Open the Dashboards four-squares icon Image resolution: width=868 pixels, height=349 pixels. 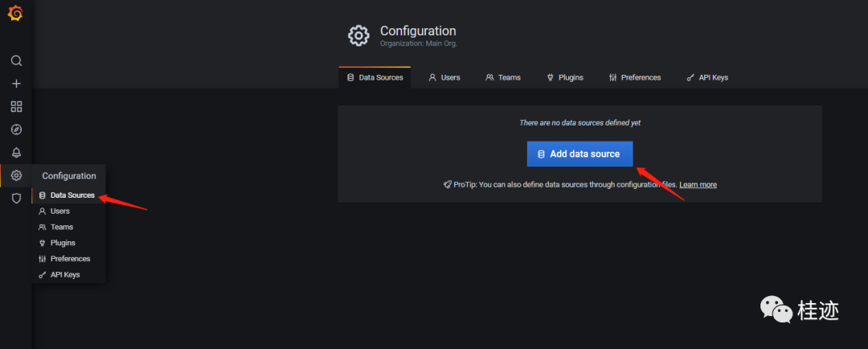[x=16, y=106]
